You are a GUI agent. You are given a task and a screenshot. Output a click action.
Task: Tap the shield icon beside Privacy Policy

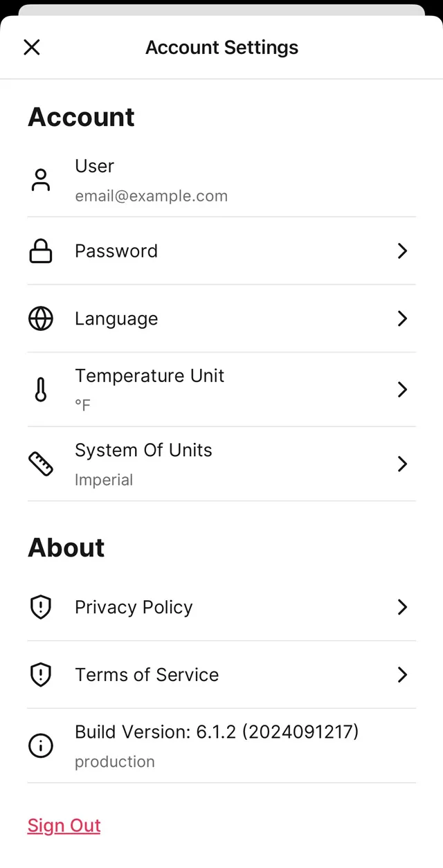coord(41,607)
